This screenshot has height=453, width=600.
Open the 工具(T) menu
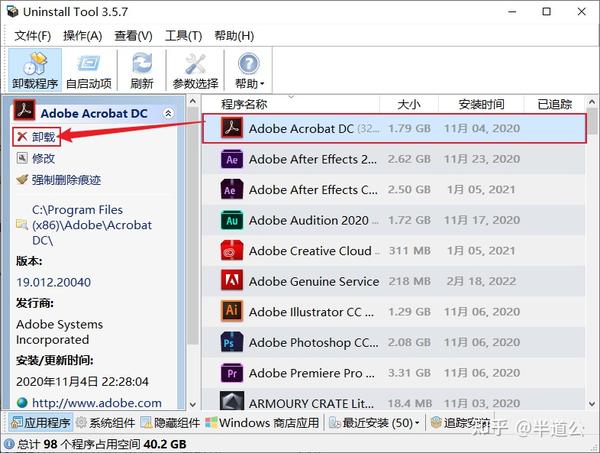pos(183,36)
